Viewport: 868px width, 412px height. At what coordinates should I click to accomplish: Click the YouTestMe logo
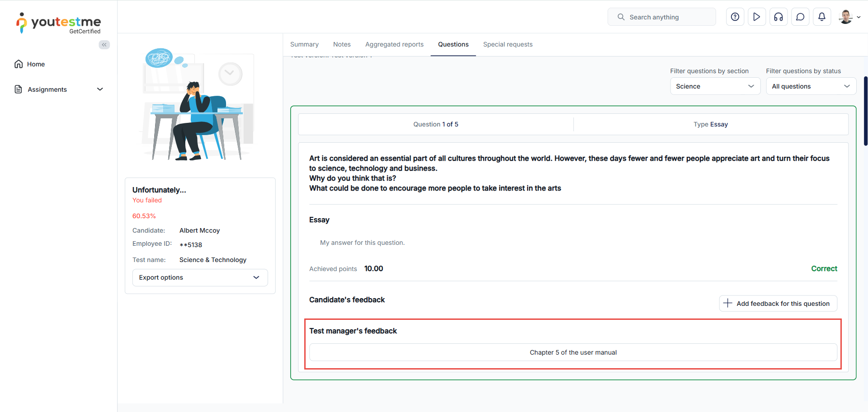[59, 23]
